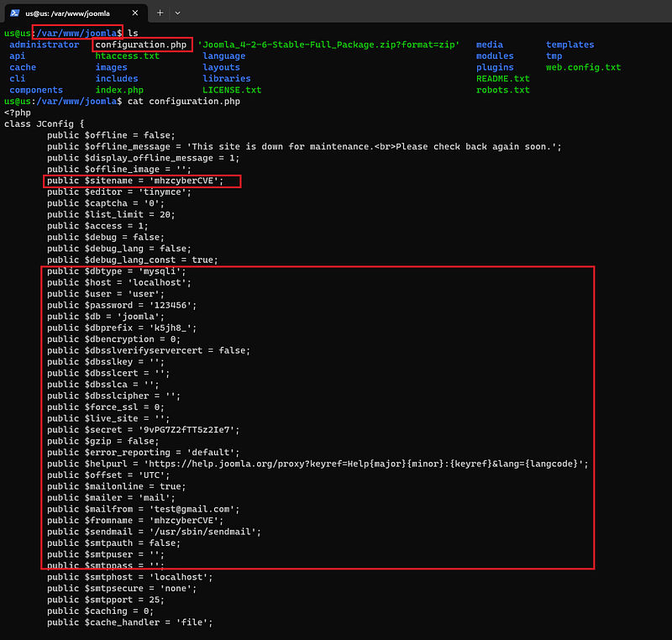The width and height of the screenshot is (672, 640).
Task: Close the us@us: /var/www/joomla tab
Action: tap(135, 13)
